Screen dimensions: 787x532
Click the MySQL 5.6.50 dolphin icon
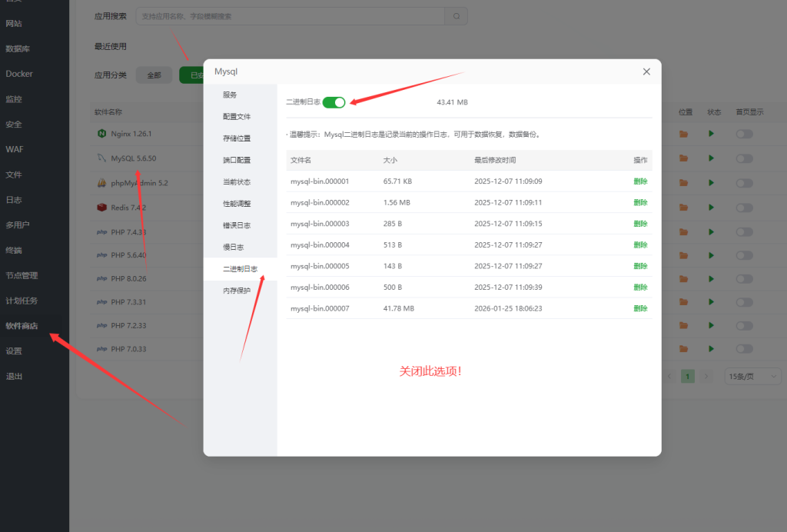coord(101,158)
